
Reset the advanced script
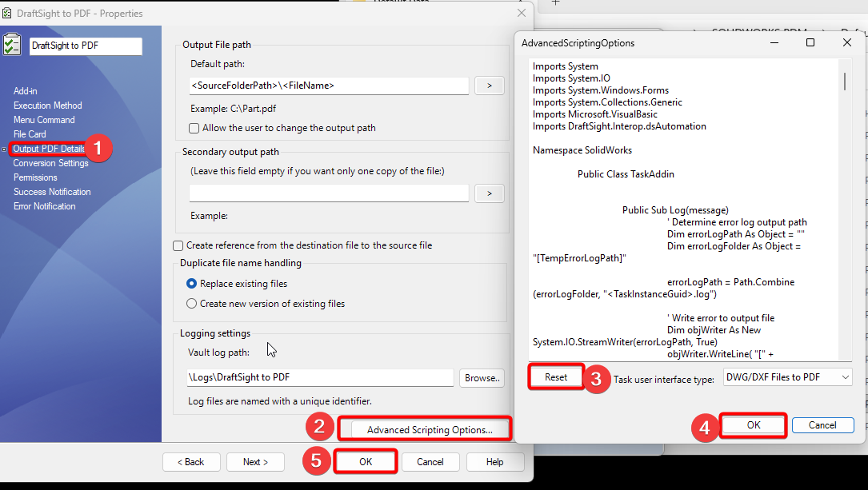[x=556, y=377]
